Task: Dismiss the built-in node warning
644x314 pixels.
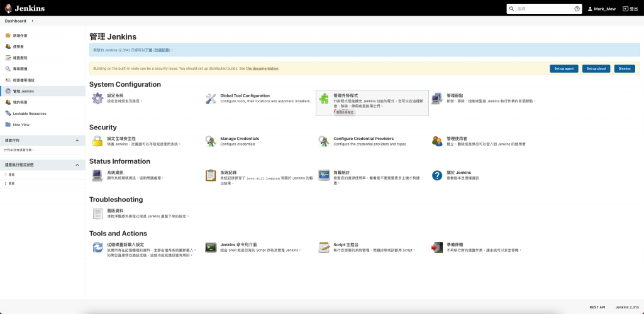Action: coord(625,68)
